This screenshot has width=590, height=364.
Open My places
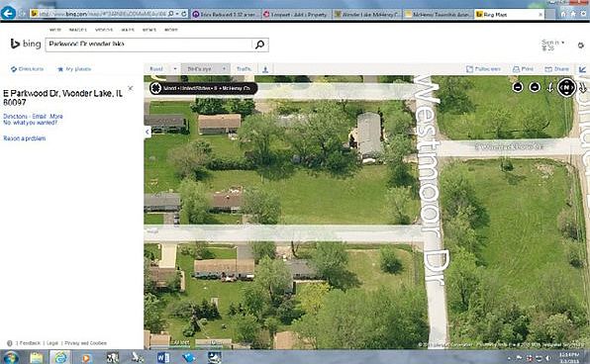[x=74, y=69]
